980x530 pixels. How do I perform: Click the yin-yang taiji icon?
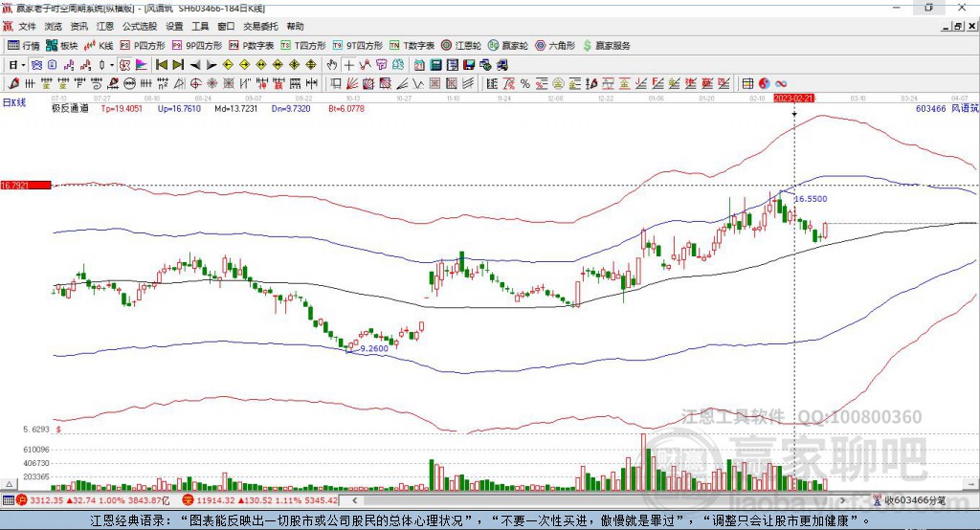point(764,84)
